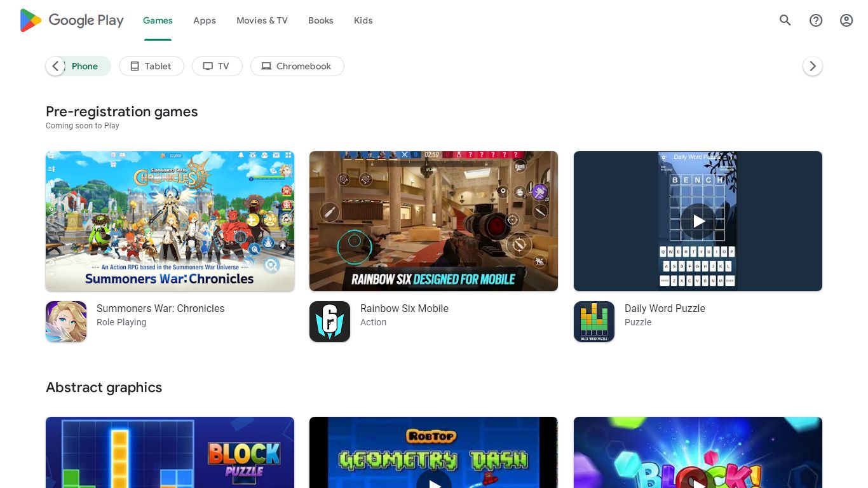Select the Phone device filter
868x488 pixels.
(x=78, y=66)
